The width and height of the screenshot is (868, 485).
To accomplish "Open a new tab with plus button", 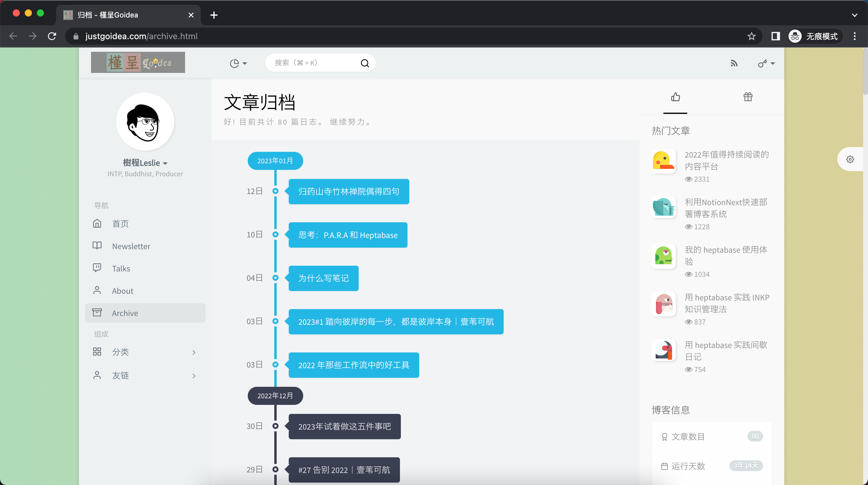I will [x=214, y=15].
